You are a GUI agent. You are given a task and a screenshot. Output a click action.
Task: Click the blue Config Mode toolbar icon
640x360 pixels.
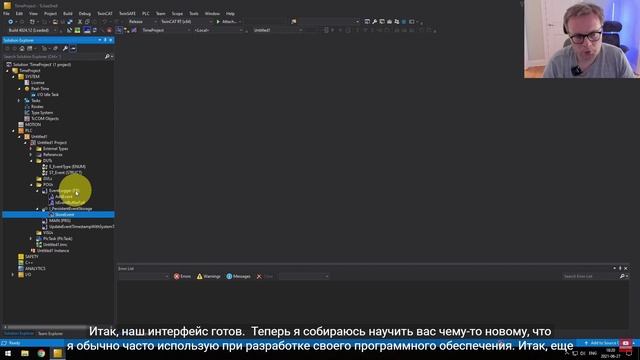coord(87,30)
